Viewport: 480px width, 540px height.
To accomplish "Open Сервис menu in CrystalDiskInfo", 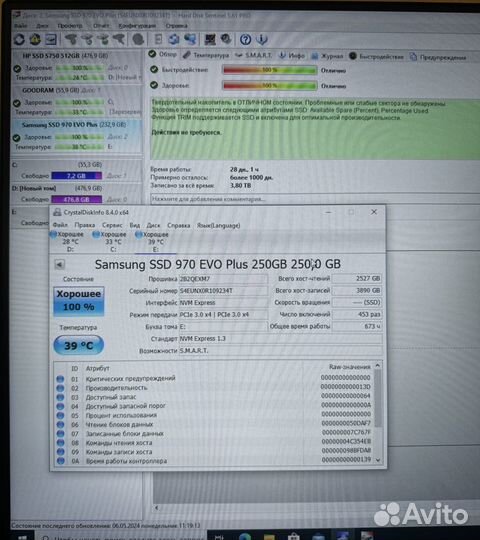I will (x=112, y=225).
